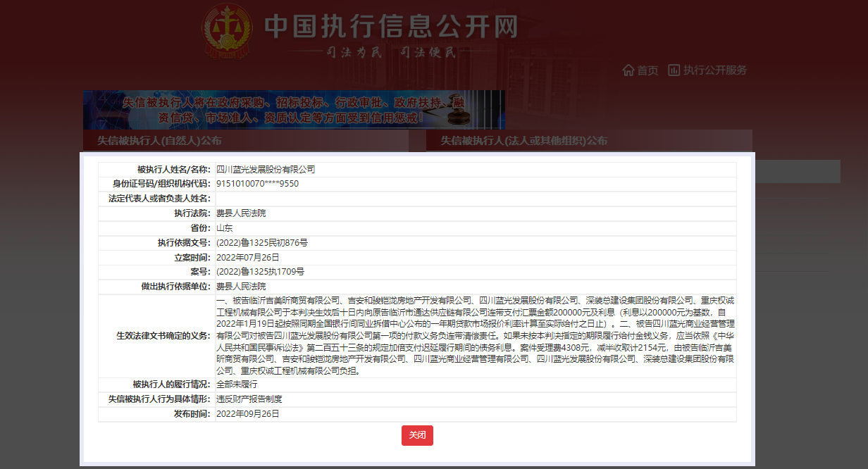
Task: Click the house icon beside 首页
Action: tap(628, 70)
